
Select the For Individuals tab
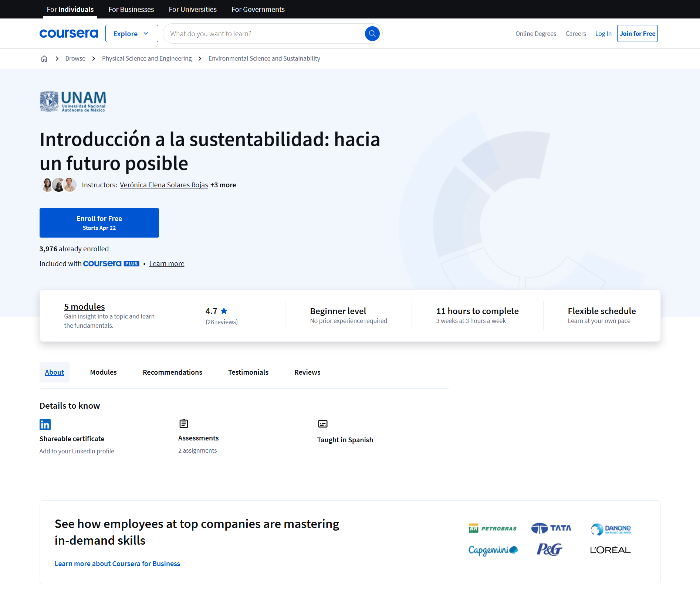(x=70, y=9)
